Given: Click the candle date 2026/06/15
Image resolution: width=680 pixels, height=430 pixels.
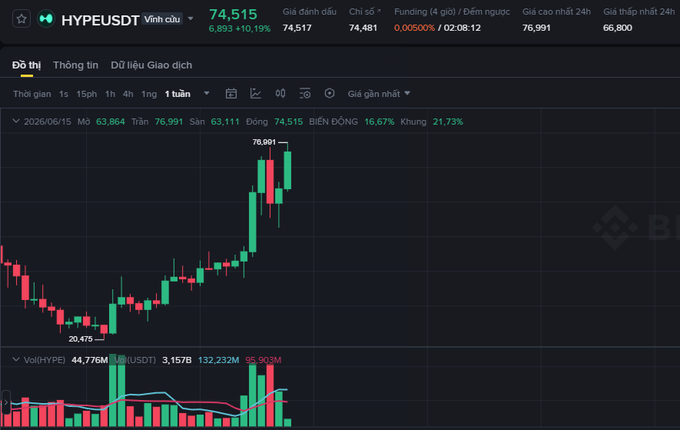Looking at the screenshot, I should click(x=47, y=122).
